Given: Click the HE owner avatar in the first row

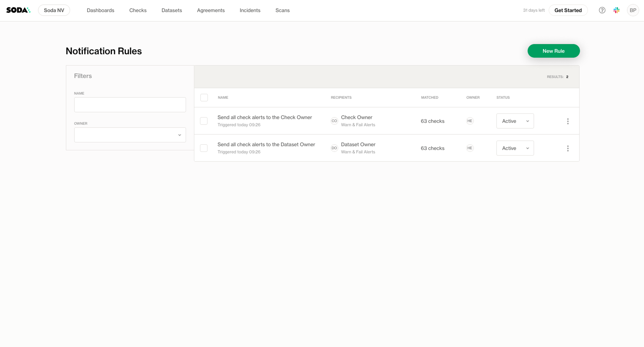Looking at the screenshot, I should [x=470, y=121].
